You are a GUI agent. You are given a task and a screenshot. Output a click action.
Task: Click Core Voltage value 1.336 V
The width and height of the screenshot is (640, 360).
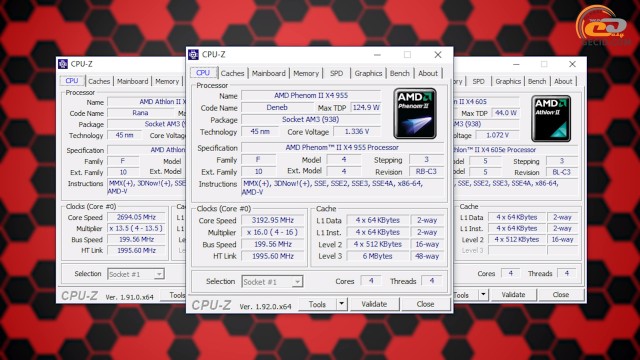tap(357, 131)
